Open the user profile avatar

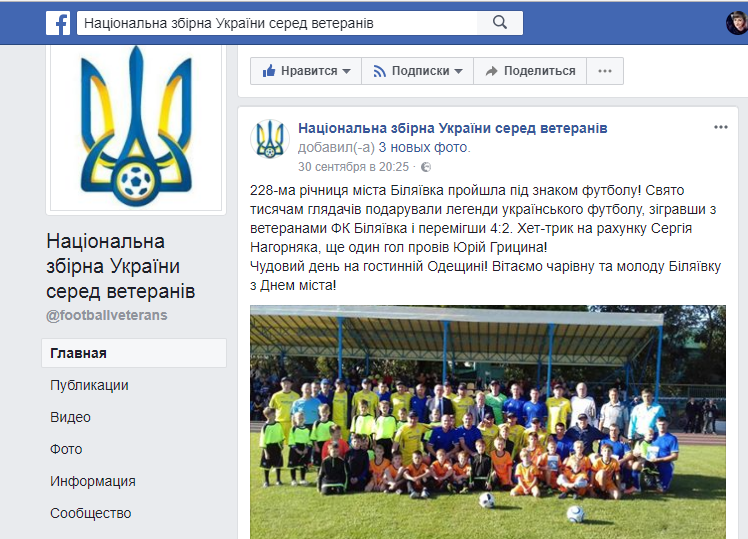point(737,23)
